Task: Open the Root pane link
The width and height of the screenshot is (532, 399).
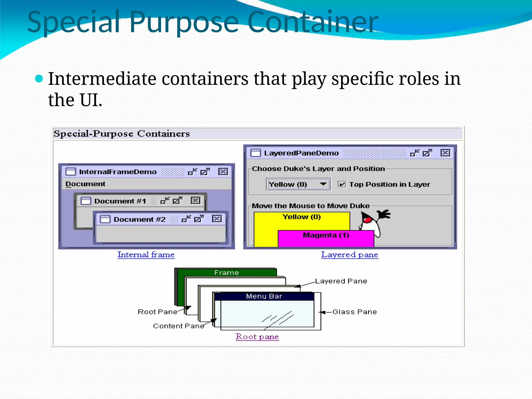Action: pos(257,337)
